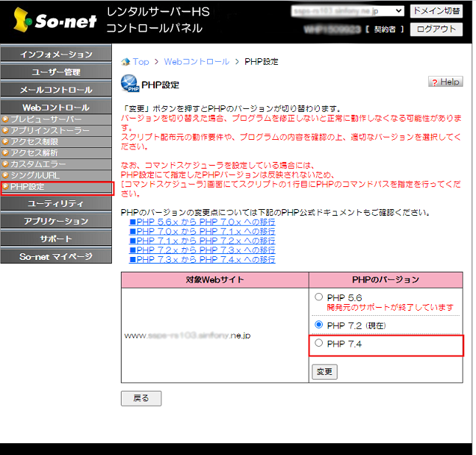Viewport: 476px width, 455px height.
Task: Expand the メールコントロール sidebar section
Action: (x=56, y=90)
